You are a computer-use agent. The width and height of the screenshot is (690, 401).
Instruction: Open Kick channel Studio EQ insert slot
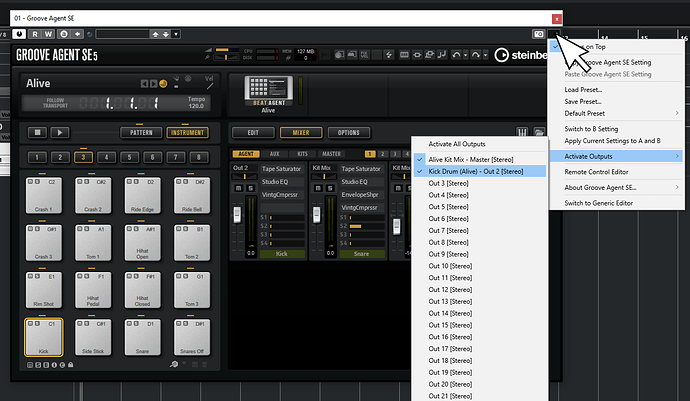282,181
